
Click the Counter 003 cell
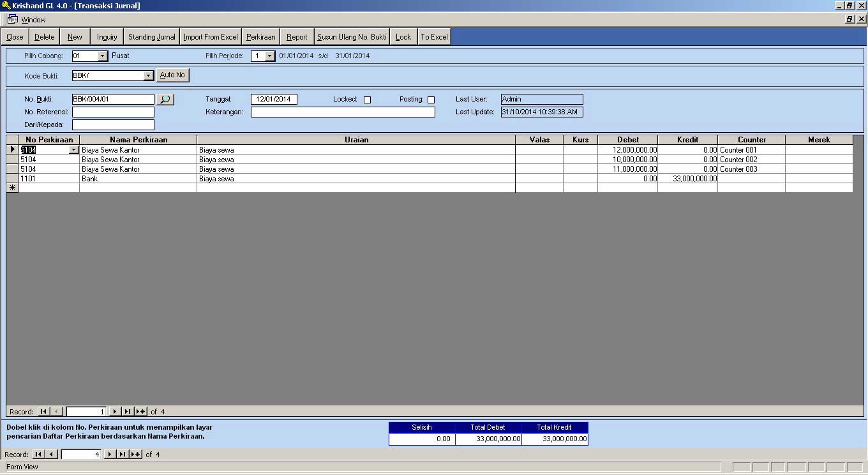pyautogui.click(x=752, y=169)
